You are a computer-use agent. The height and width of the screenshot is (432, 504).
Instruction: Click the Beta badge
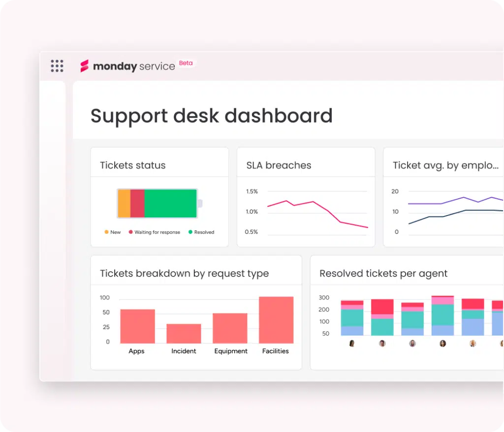tap(186, 63)
